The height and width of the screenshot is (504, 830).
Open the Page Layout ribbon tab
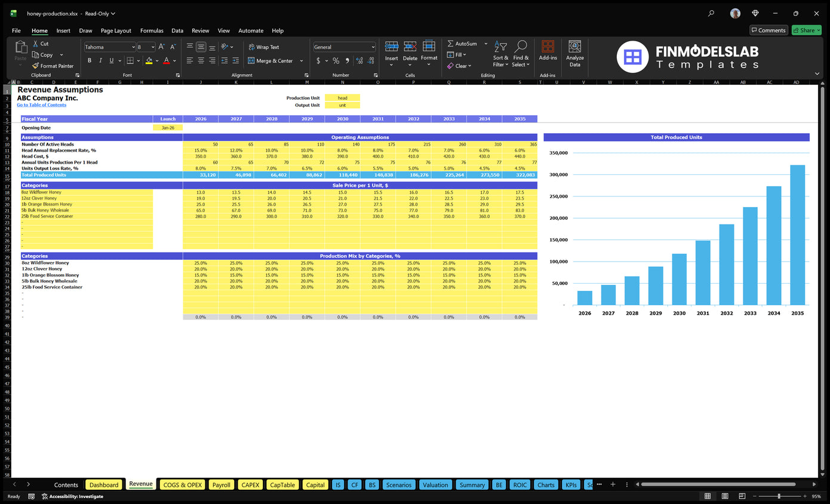[x=116, y=30]
